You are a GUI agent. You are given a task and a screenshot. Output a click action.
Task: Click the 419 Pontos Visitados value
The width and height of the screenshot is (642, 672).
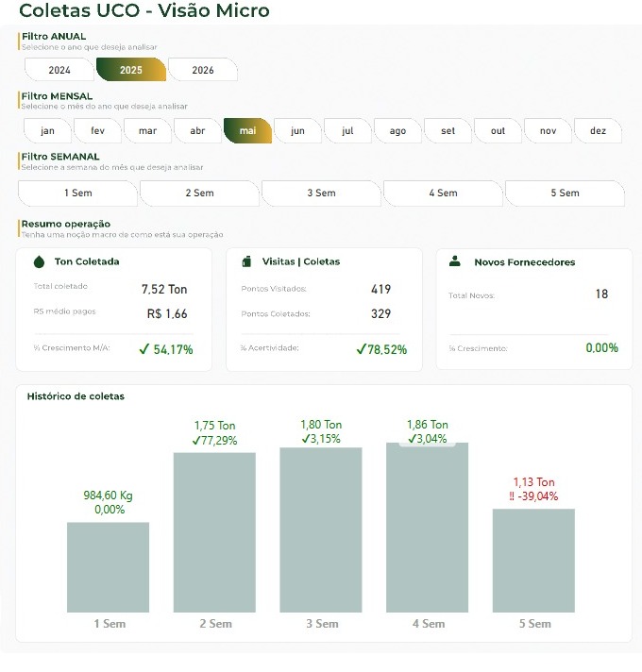tap(381, 290)
